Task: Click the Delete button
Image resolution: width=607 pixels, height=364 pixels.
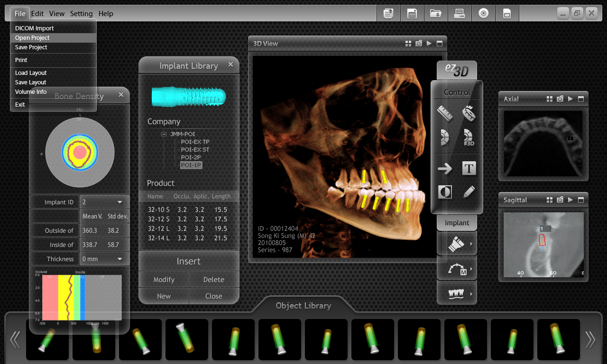Action: 214,280
